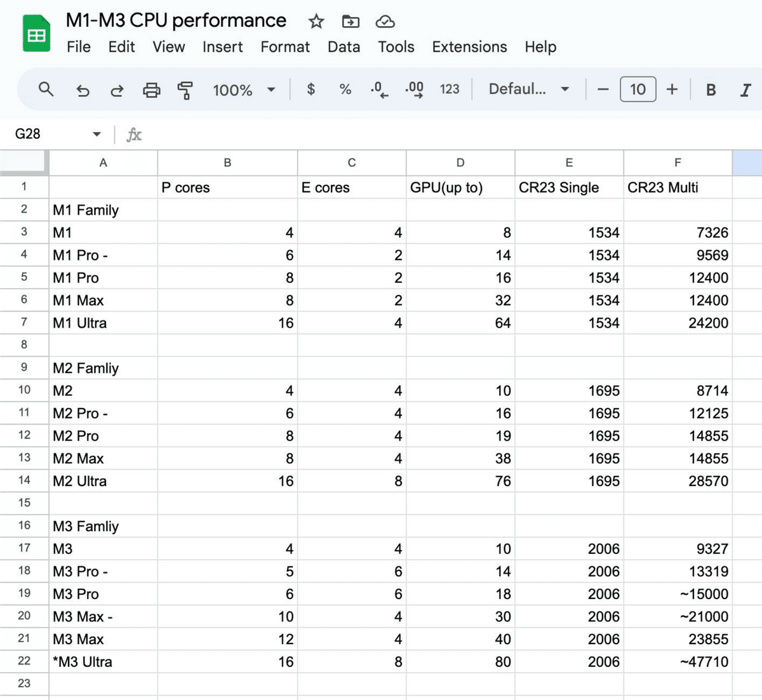Image resolution: width=762 pixels, height=700 pixels.
Task: Select column D header
Action: click(x=460, y=163)
